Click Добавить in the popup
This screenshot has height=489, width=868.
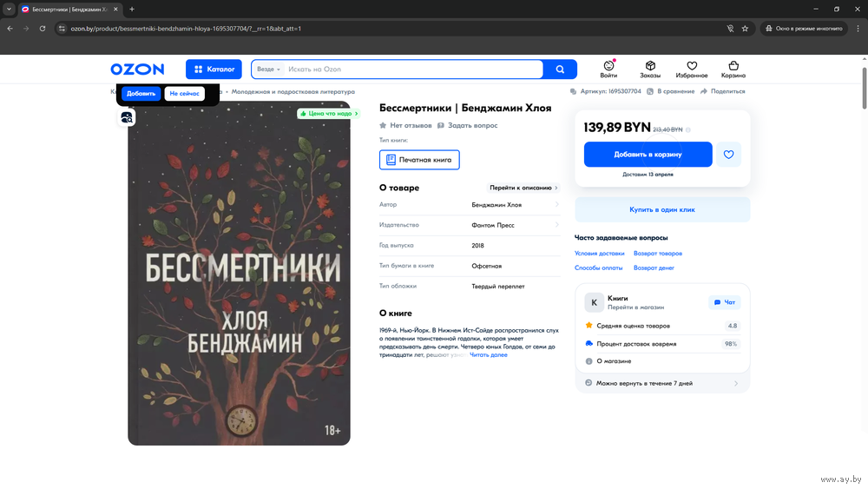point(141,94)
